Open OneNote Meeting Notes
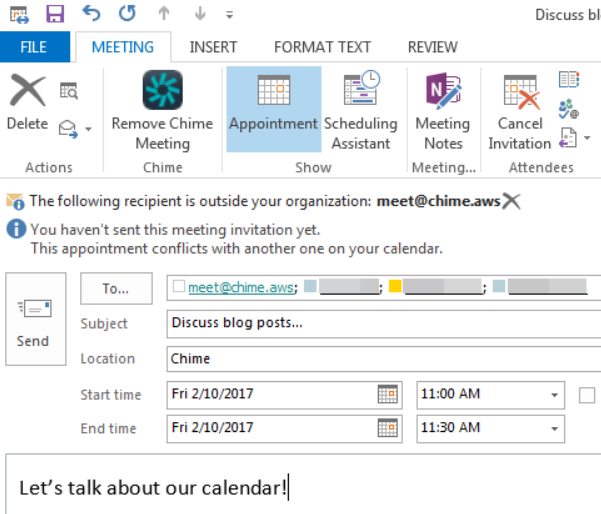This screenshot has width=601, height=514. 443,111
